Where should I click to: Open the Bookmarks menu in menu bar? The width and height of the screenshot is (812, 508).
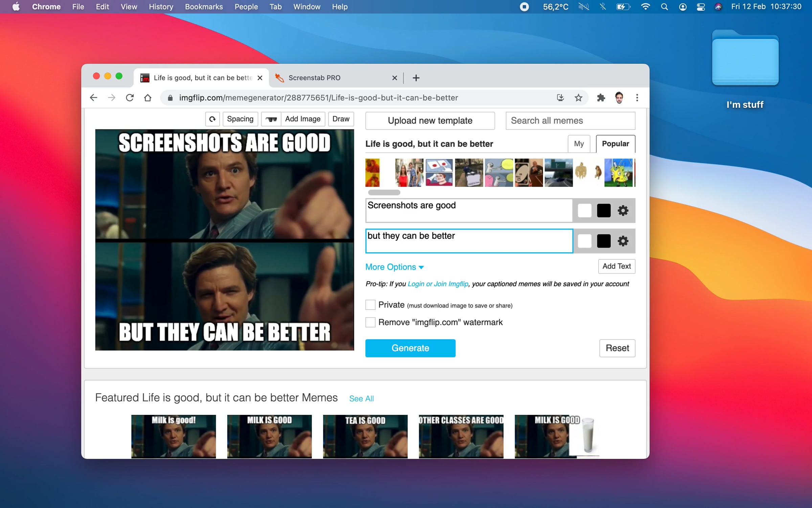click(204, 7)
